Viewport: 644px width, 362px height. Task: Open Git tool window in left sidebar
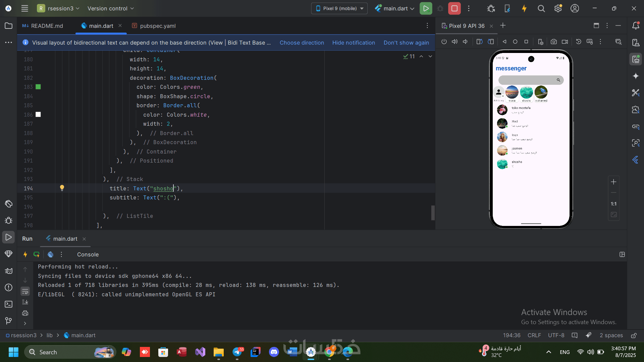(x=8, y=321)
